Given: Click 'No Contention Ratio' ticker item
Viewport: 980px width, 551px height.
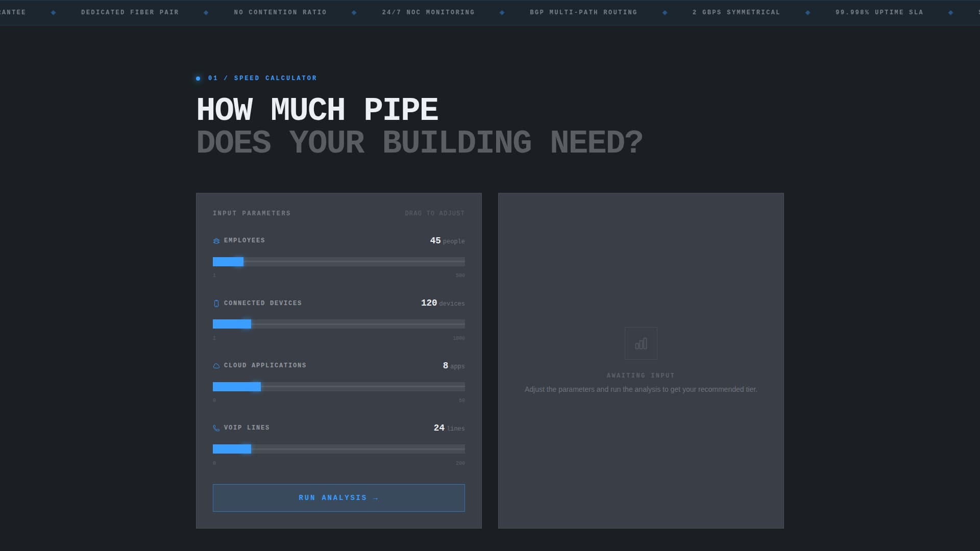Looking at the screenshot, I should (x=280, y=12).
